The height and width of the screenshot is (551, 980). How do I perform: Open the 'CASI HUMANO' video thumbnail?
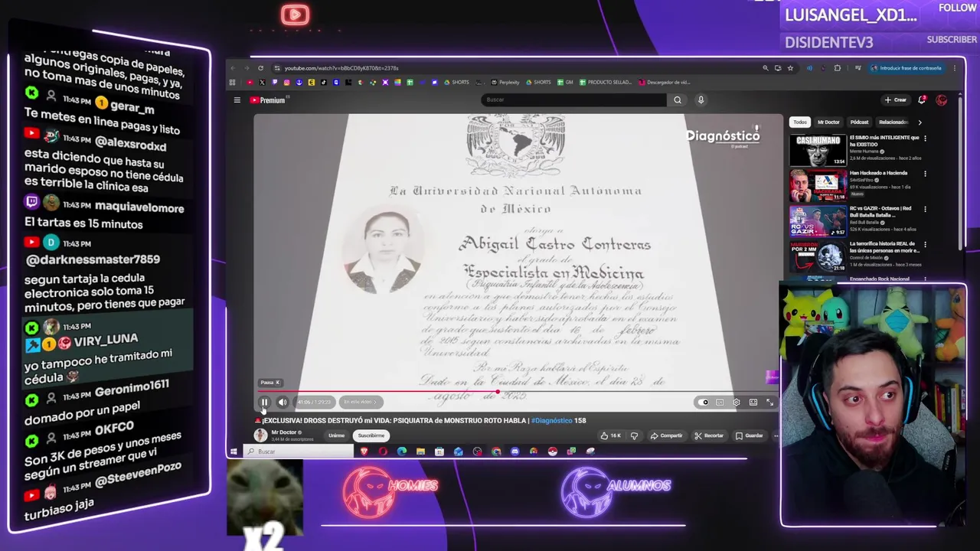click(x=818, y=150)
